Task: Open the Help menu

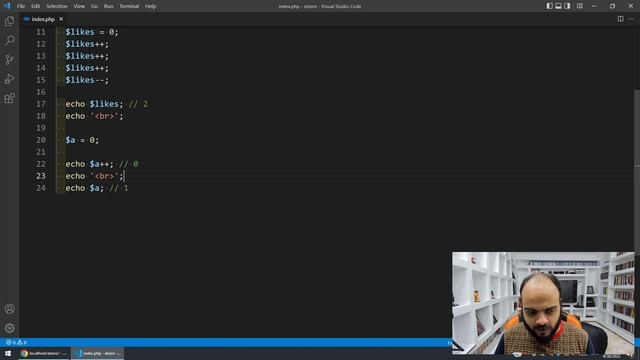Action: pyautogui.click(x=150, y=6)
